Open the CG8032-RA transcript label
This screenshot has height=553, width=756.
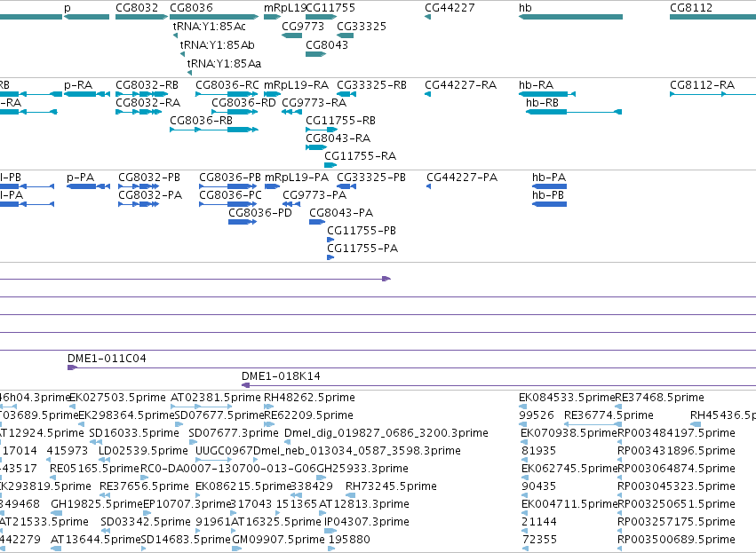pos(148,103)
